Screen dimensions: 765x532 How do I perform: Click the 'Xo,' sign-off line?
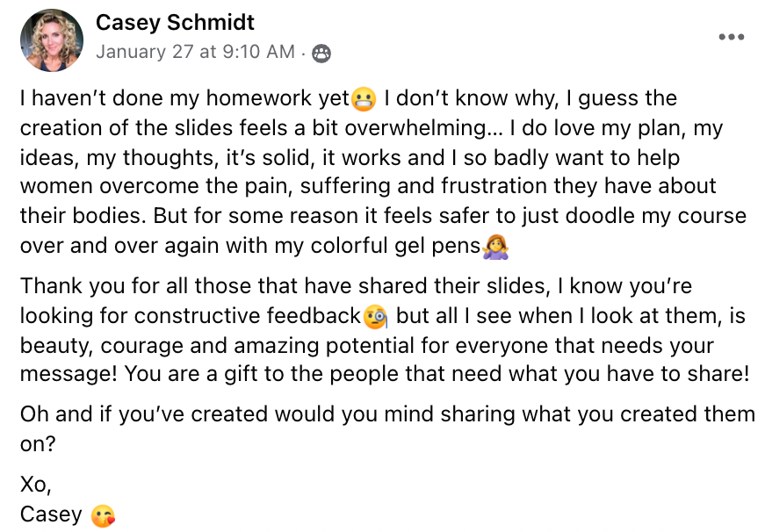tap(36, 483)
